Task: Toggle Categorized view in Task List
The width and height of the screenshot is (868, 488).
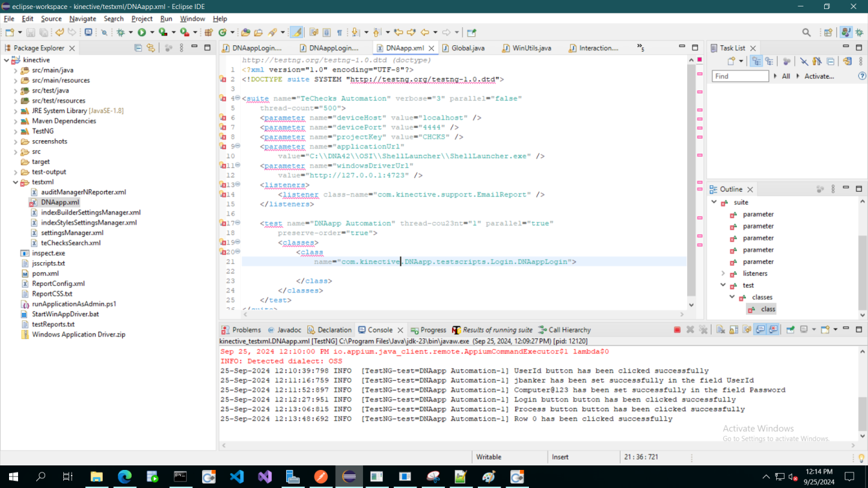Action: click(x=756, y=61)
